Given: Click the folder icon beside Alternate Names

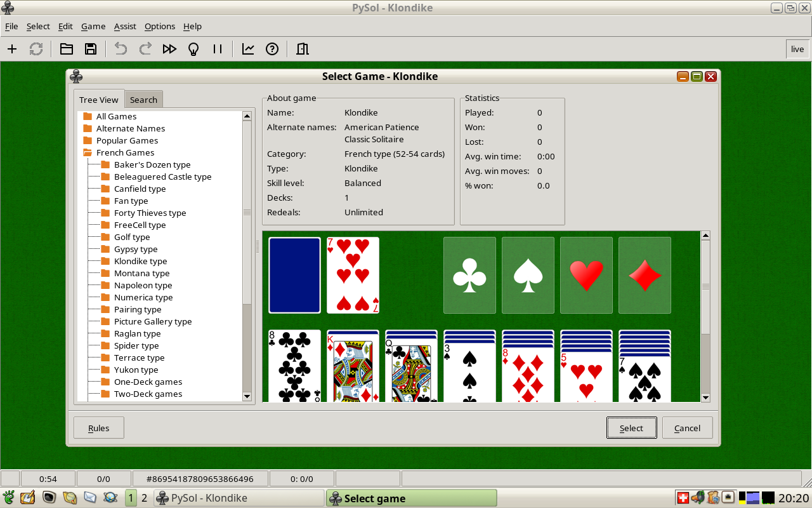Looking at the screenshot, I should click(88, 128).
